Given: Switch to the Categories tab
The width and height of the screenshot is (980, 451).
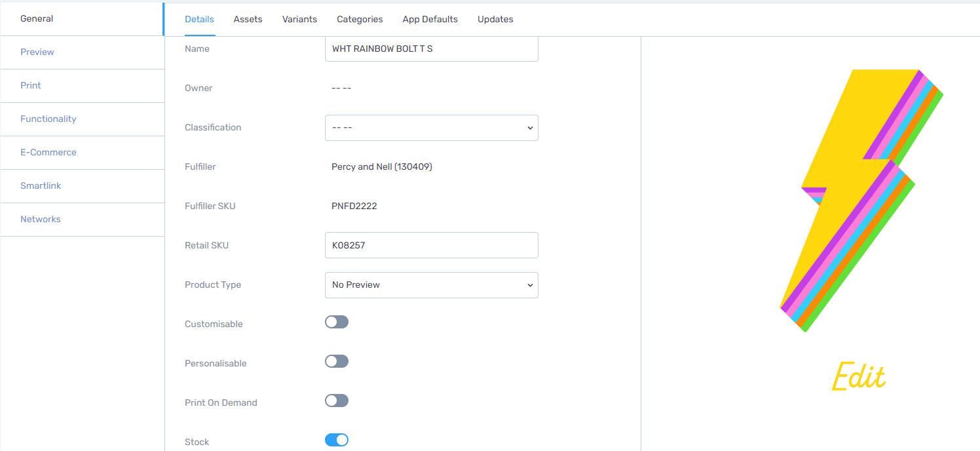Looking at the screenshot, I should coord(360,20).
